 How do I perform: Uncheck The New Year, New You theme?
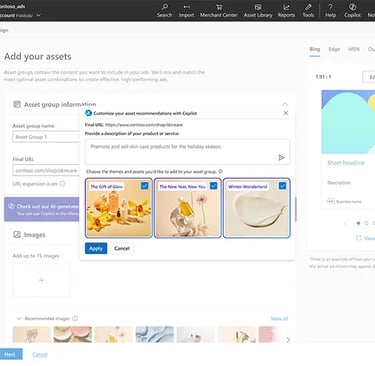(214, 186)
